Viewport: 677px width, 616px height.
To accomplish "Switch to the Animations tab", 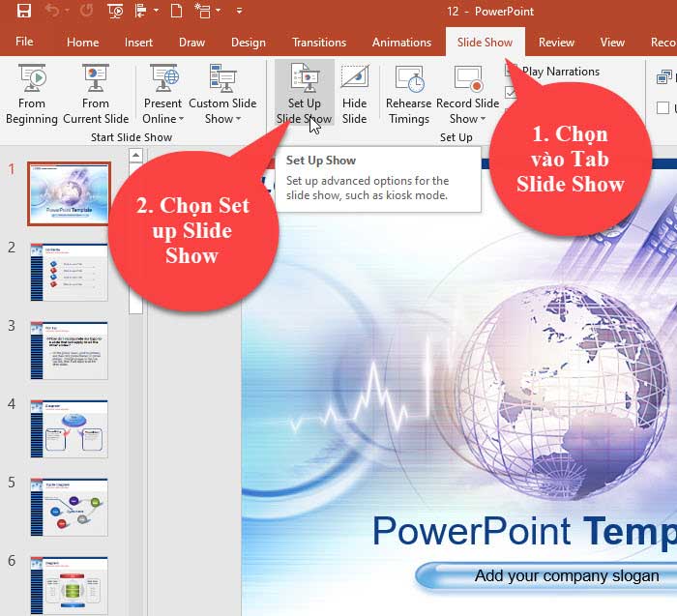I will pos(401,43).
